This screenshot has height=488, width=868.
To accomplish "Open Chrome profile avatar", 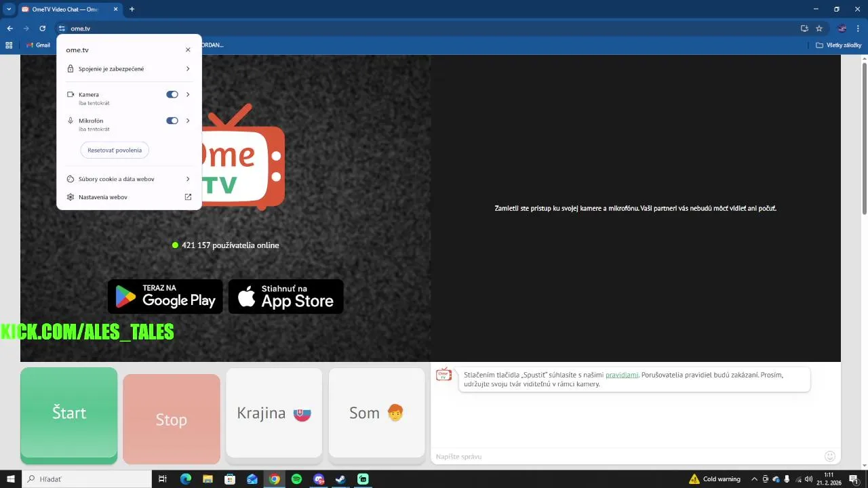I will click(x=842, y=28).
